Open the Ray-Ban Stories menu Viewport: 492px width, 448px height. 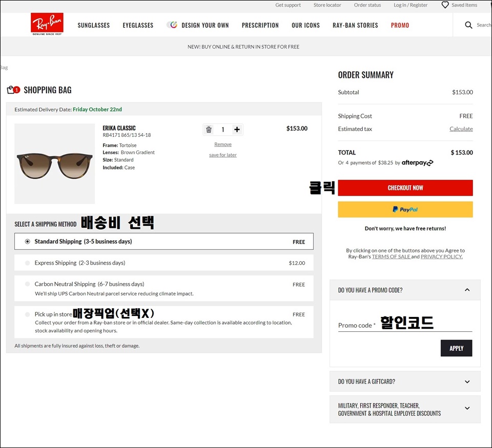355,26
